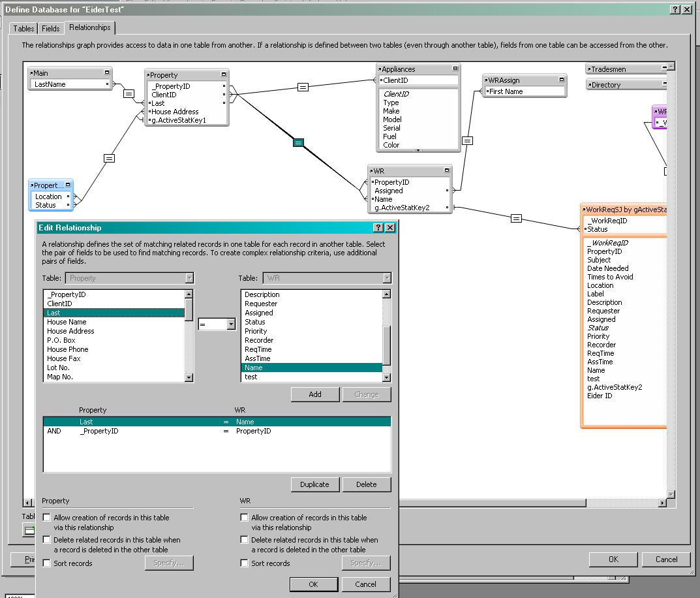Screen dimensions: 700x598
Task: Open the relationship operator dropdown
Action: click(x=231, y=324)
